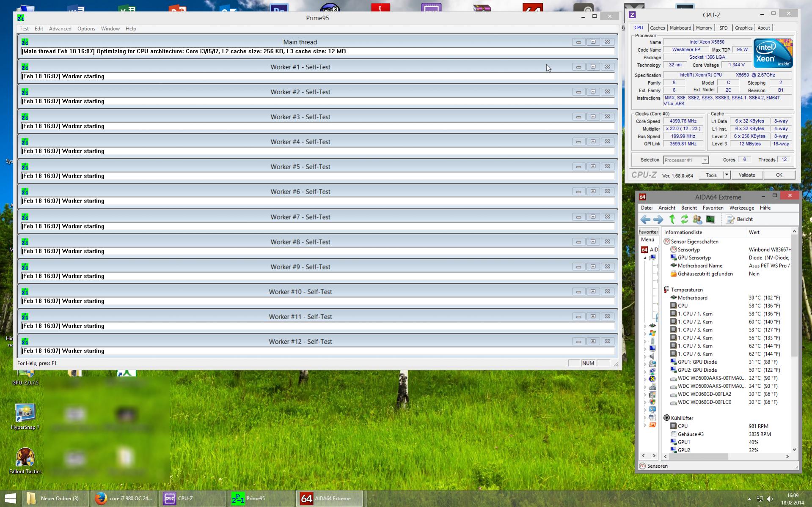The height and width of the screenshot is (507, 812).
Task: Open the Advanced menu in Prime95
Action: (x=60, y=29)
